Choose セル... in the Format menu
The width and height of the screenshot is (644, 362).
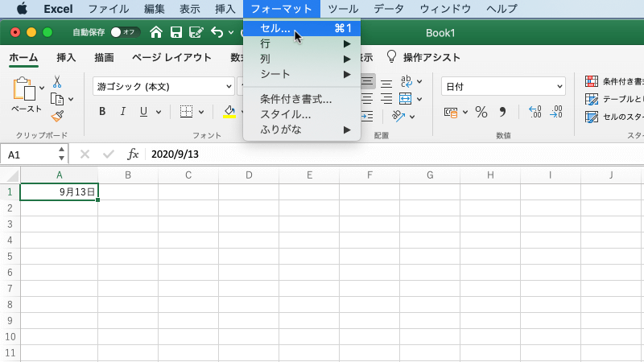click(x=302, y=28)
